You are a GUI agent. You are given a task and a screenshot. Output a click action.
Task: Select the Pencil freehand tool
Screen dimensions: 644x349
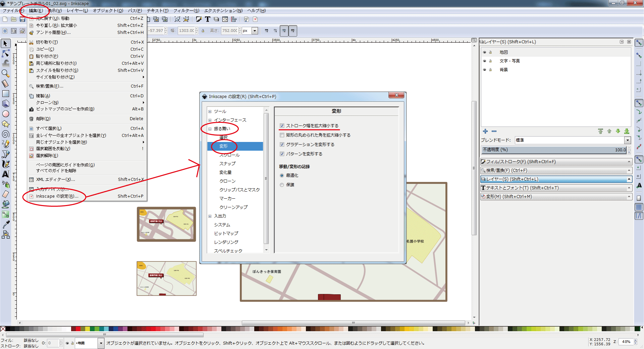click(5, 144)
